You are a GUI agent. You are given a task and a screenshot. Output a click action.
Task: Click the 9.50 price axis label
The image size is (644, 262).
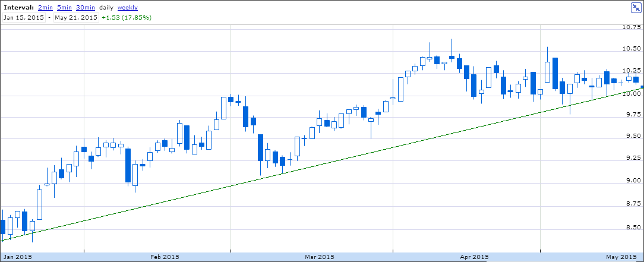pyautogui.click(x=633, y=136)
